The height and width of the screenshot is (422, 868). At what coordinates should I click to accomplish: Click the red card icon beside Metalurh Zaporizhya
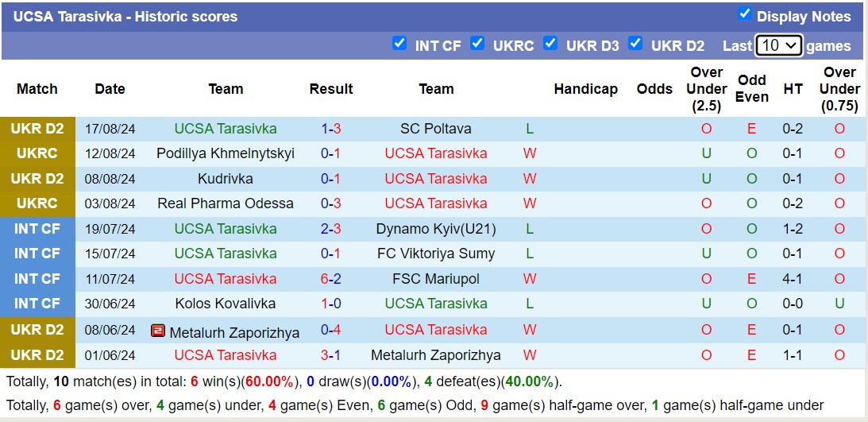[x=159, y=331]
